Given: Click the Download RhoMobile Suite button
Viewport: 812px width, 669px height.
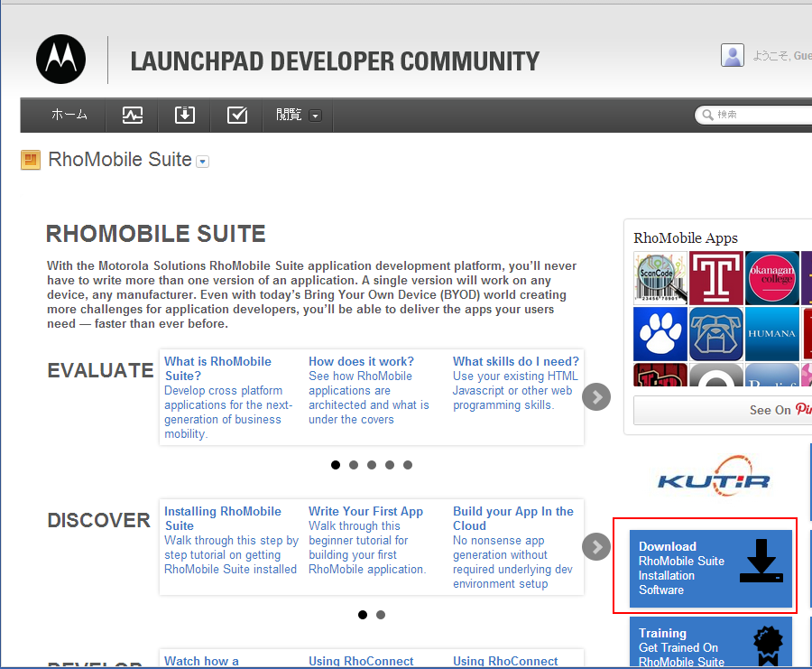Looking at the screenshot, I should [711, 568].
